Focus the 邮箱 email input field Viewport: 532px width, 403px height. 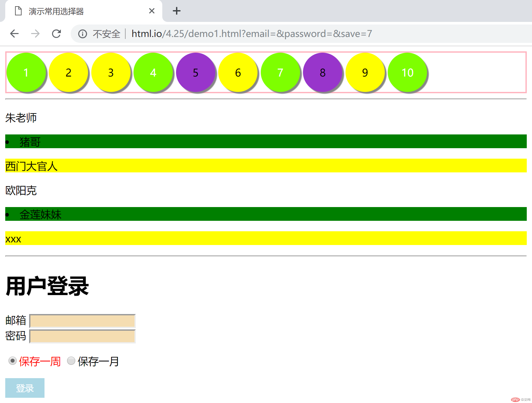[82, 321]
